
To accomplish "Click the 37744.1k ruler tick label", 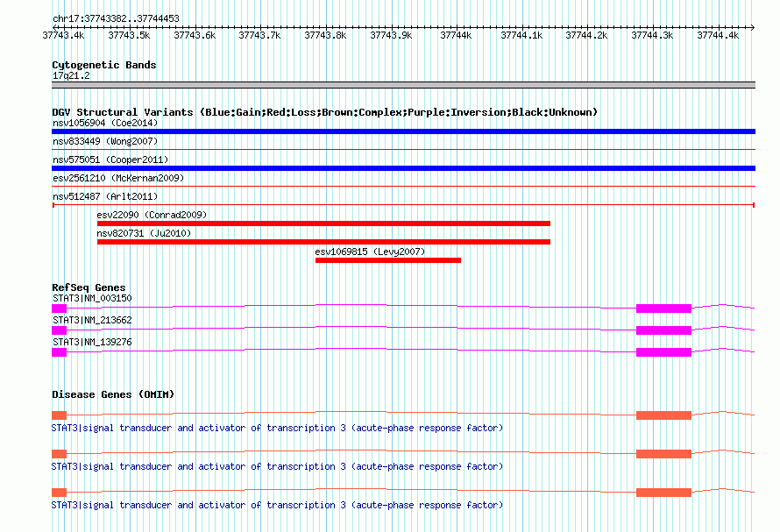I will (x=521, y=35).
